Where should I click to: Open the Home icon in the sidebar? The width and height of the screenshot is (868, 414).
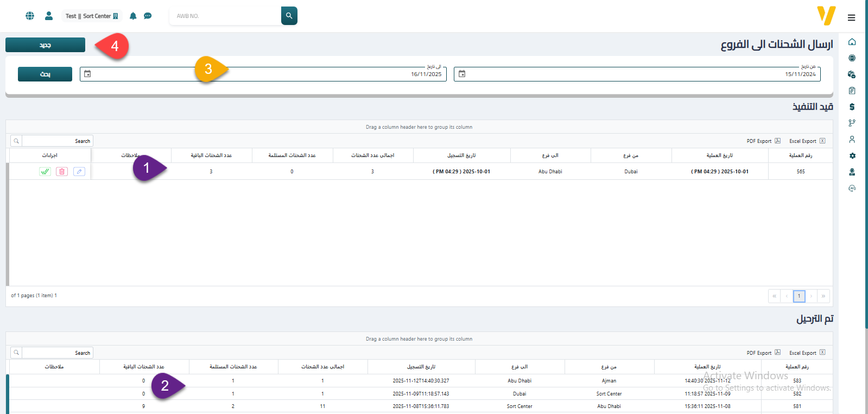[852, 42]
